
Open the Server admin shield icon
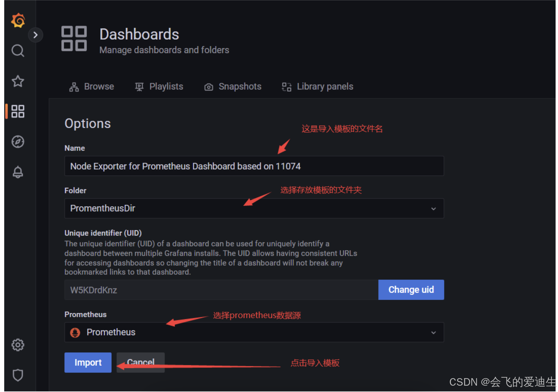(18, 375)
